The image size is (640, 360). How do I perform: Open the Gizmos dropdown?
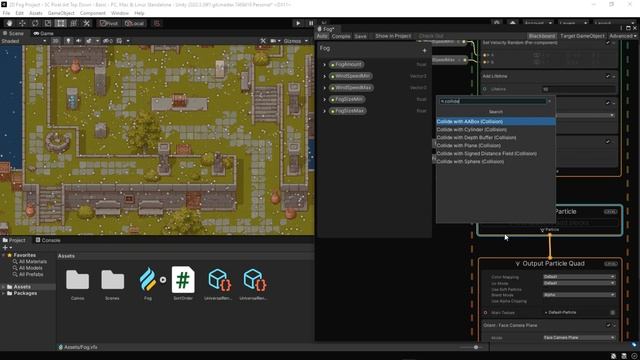coord(296,41)
